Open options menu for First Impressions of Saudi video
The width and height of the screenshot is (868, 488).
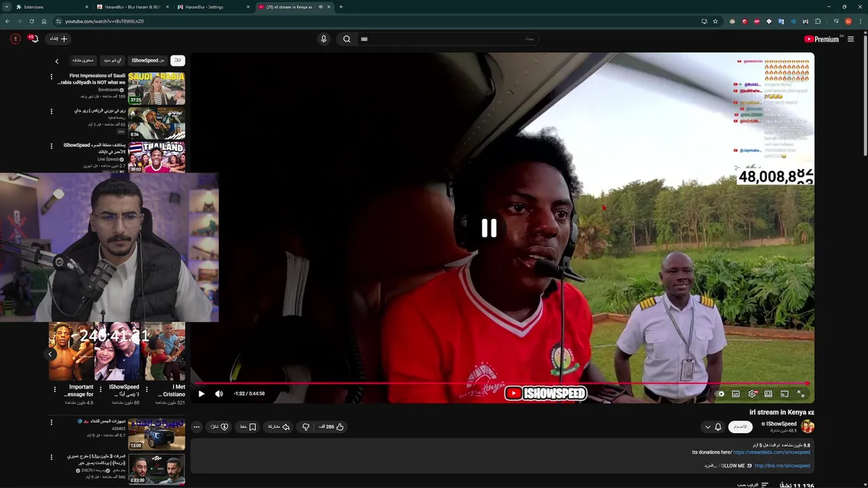coord(51,77)
